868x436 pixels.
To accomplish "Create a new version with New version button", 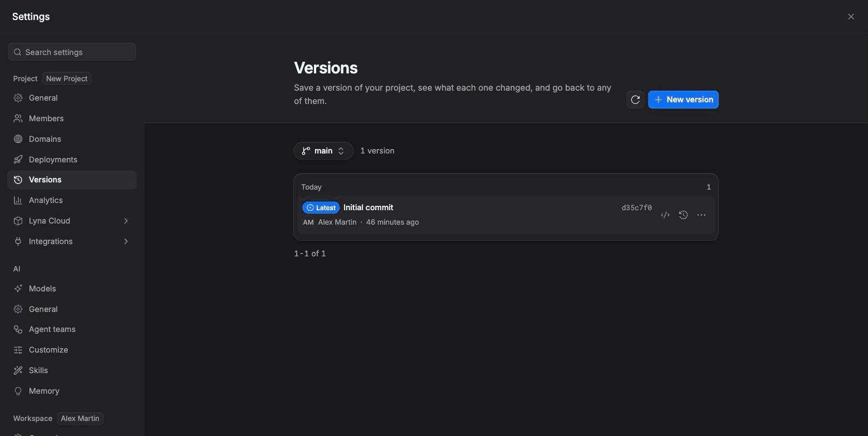I will 684,100.
